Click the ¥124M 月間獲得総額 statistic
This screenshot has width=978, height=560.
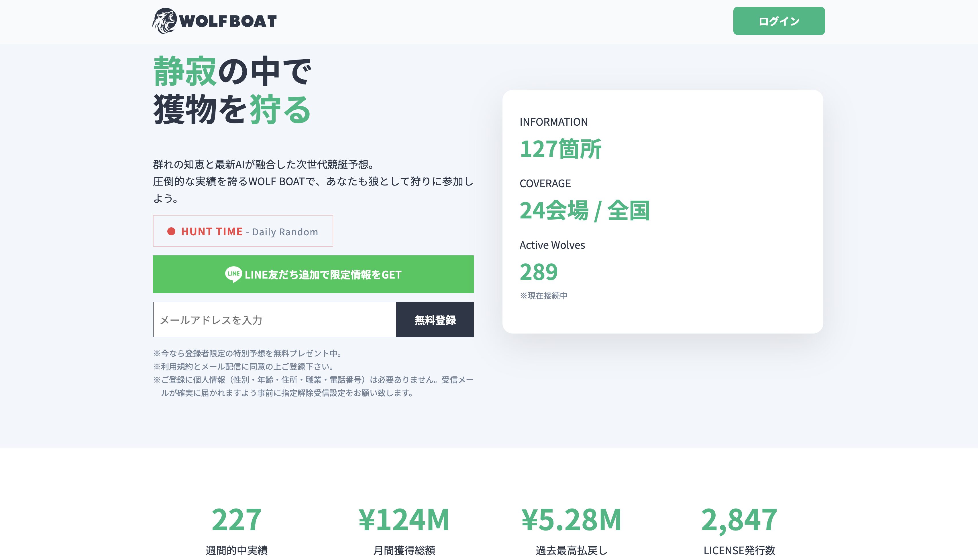[404, 519]
